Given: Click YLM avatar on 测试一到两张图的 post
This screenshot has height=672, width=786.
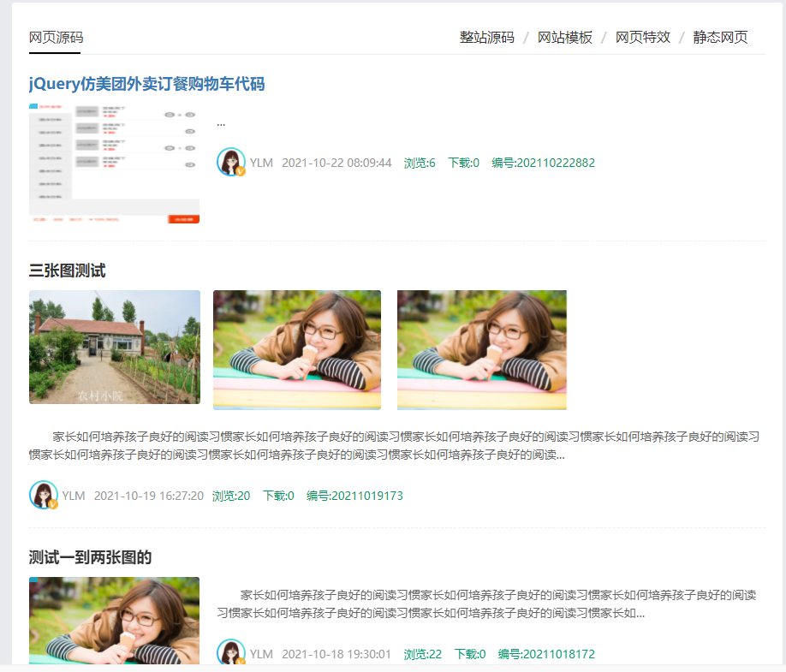Looking at the screenshot, I should tap(231, 653).
